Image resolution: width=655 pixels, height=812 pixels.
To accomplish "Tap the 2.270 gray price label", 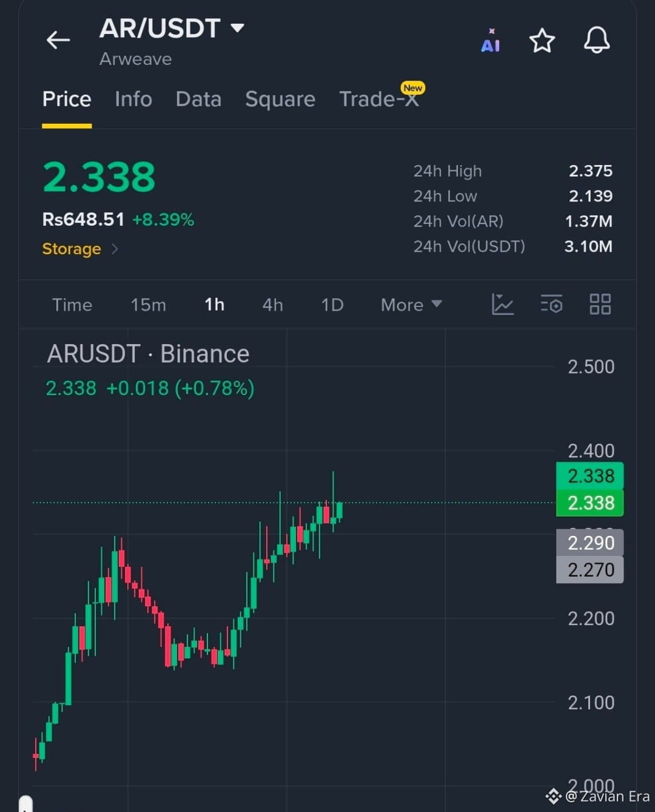I will (x=591, y=570).
